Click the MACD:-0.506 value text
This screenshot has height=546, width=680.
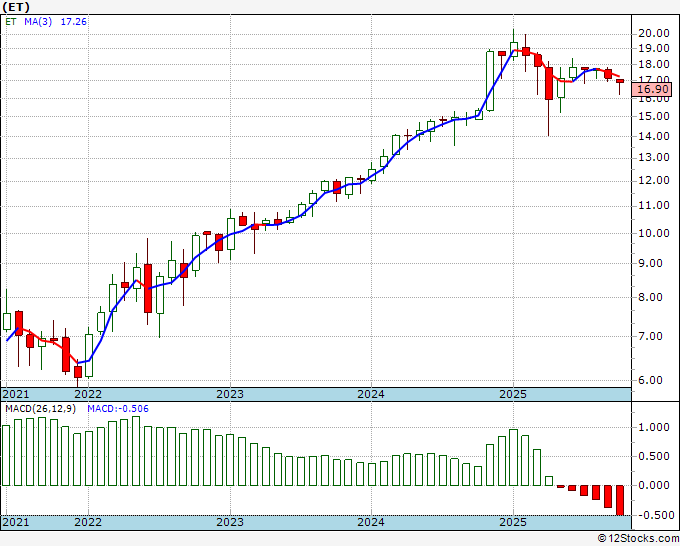[118, 409]
